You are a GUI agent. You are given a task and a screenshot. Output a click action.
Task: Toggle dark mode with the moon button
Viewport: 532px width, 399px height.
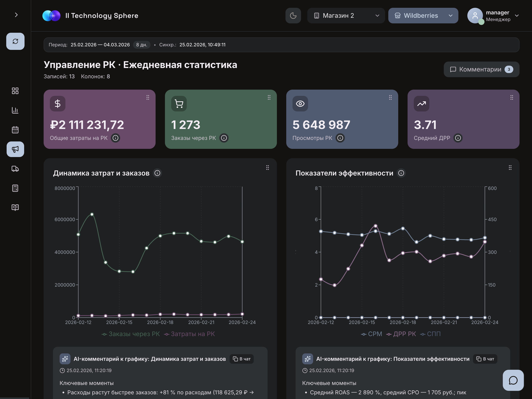coord(293,16)
